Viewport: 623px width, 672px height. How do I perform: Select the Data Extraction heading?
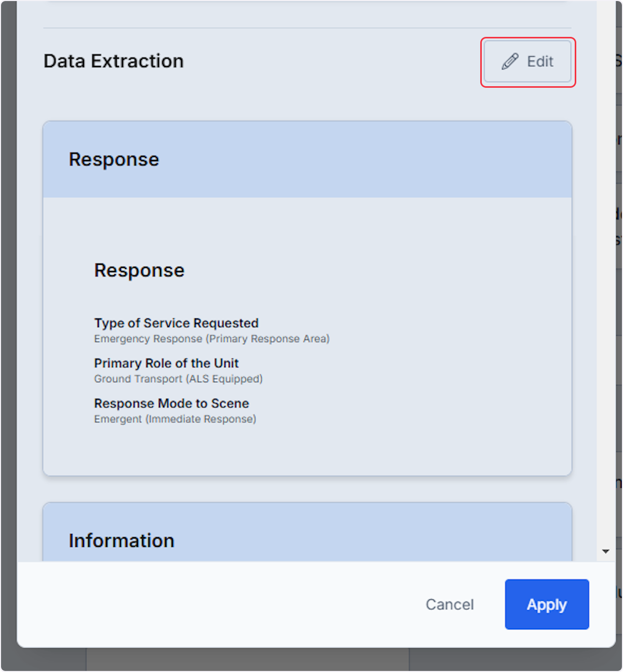(114, 61)
